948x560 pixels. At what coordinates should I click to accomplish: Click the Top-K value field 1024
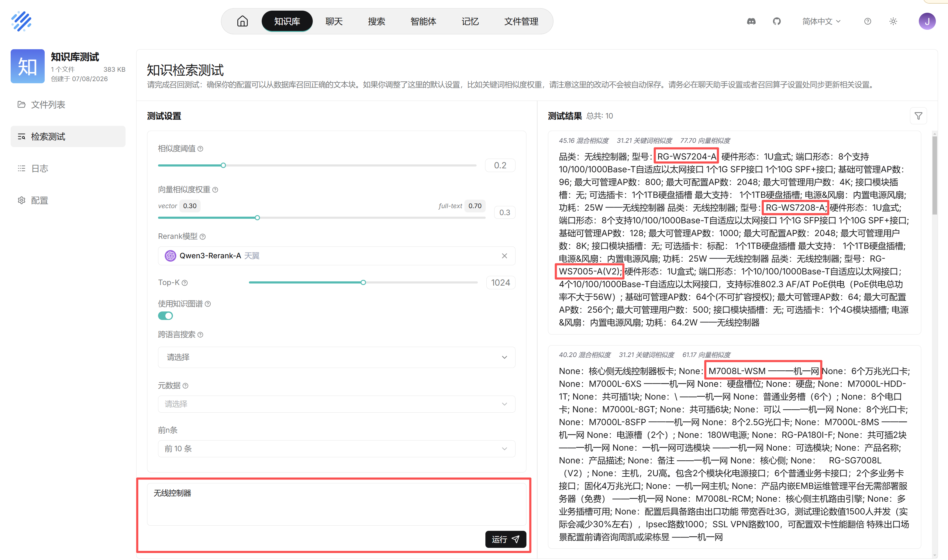click(x=500, y=283)
